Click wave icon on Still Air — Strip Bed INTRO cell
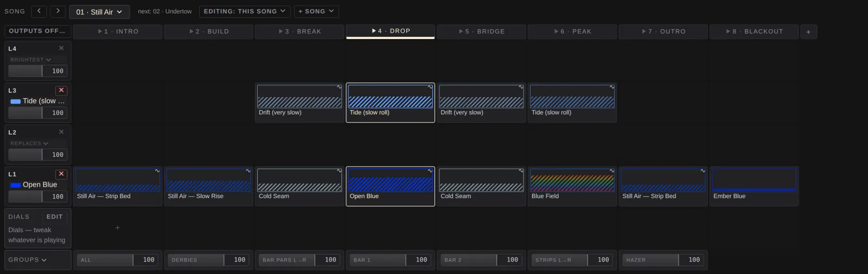868x274 pixels. pos(157,170)
